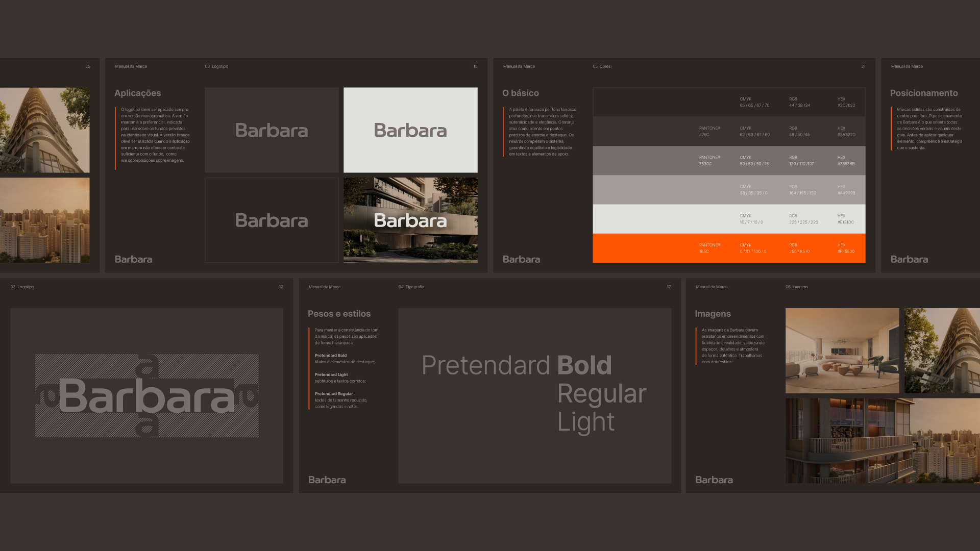Open the Barbara logo over building photo

click(410, 220)
